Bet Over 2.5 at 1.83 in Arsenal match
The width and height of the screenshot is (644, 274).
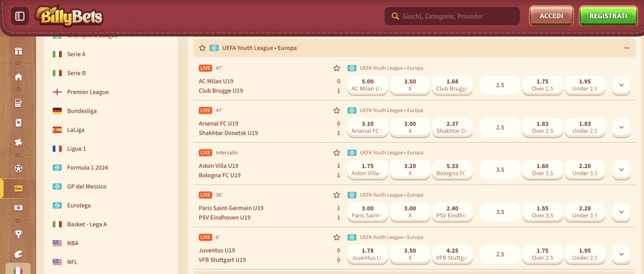(542, 127)
